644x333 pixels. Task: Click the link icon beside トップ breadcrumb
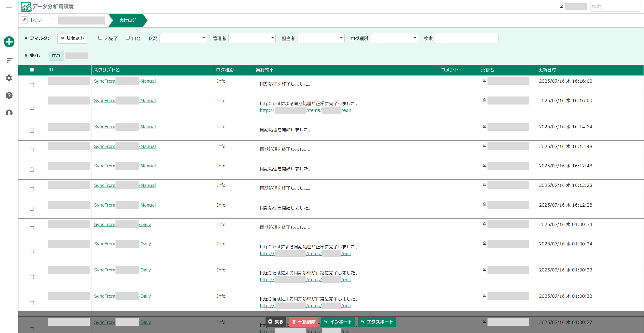tap(24, 20)
